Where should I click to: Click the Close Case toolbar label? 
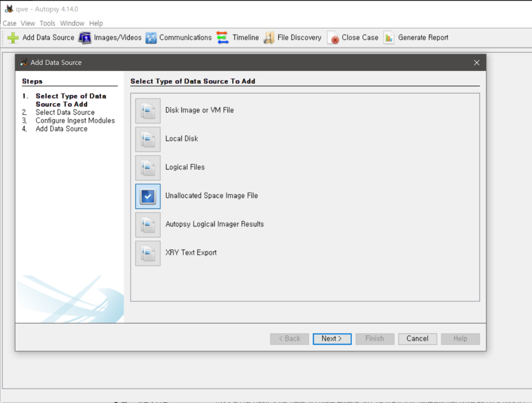(x=360, y=38)
